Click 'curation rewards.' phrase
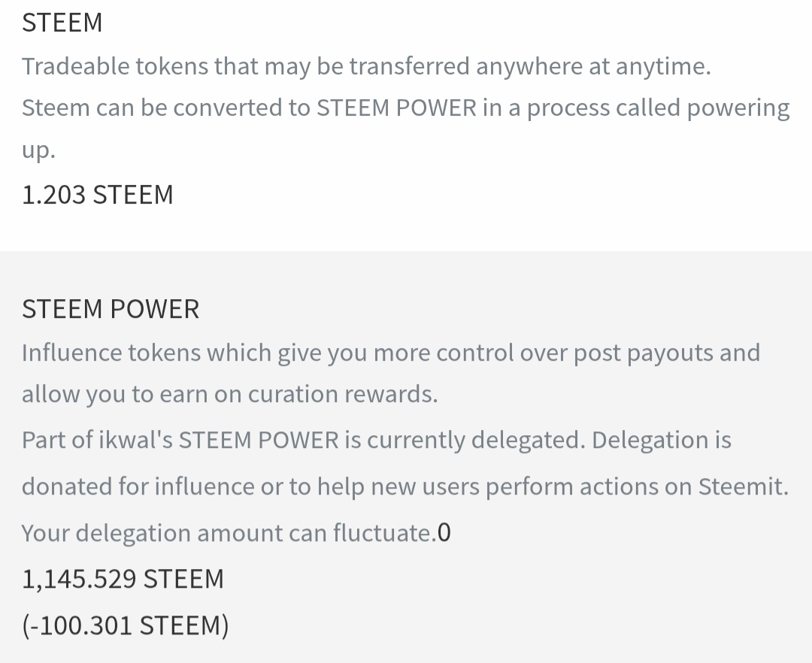 pyautogui.click(x=343, y=394)
